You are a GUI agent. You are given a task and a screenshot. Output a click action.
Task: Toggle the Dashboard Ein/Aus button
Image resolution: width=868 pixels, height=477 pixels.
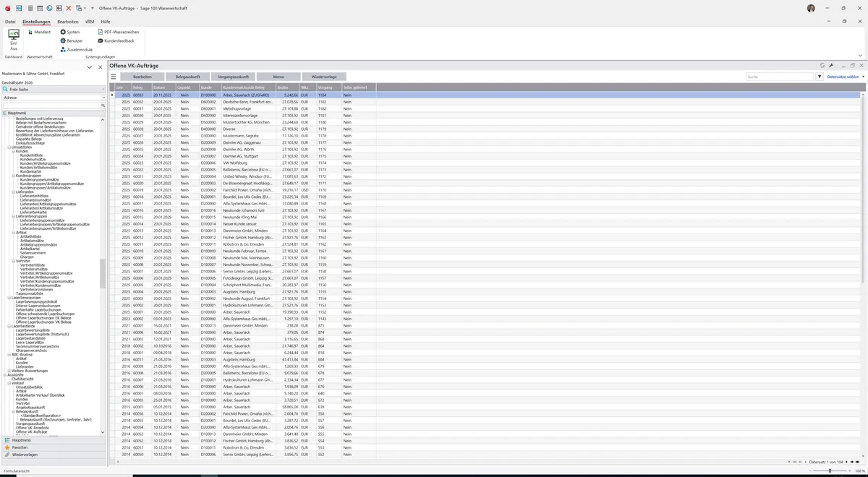click(x=14, y=39)
